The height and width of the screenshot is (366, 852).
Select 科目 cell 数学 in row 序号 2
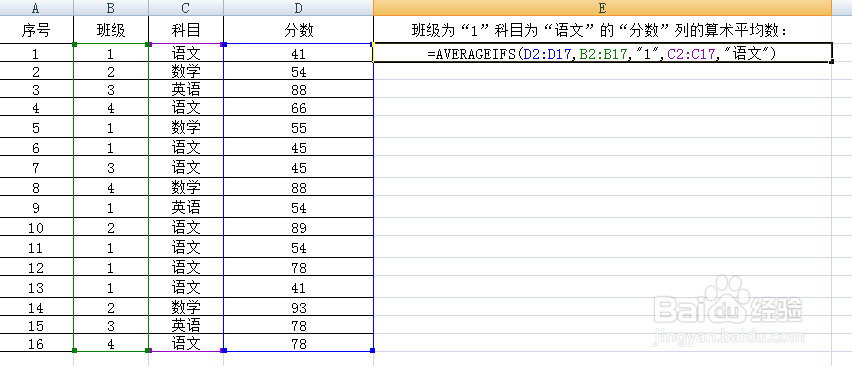tap(186, 71)
